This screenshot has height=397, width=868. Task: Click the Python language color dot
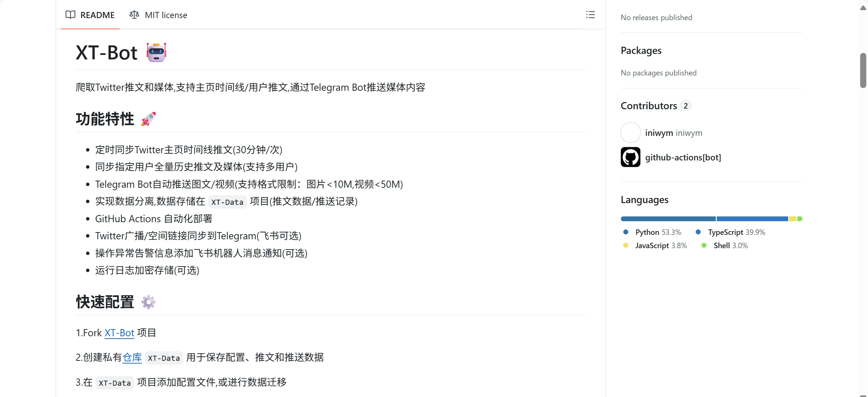[x=626, y=232]
